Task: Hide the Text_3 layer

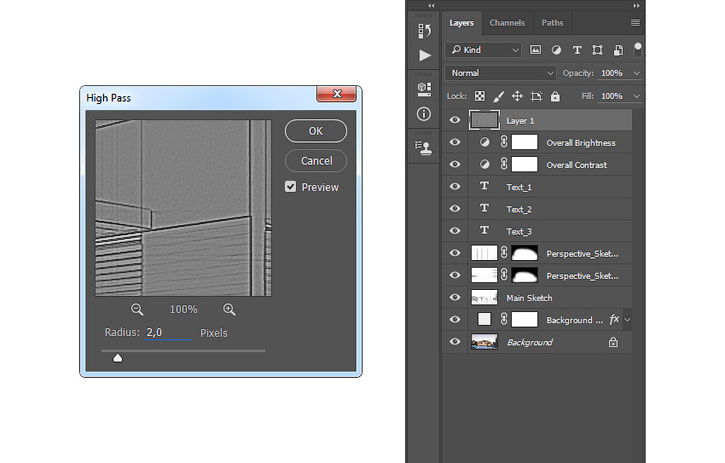Action: point(455,231)
